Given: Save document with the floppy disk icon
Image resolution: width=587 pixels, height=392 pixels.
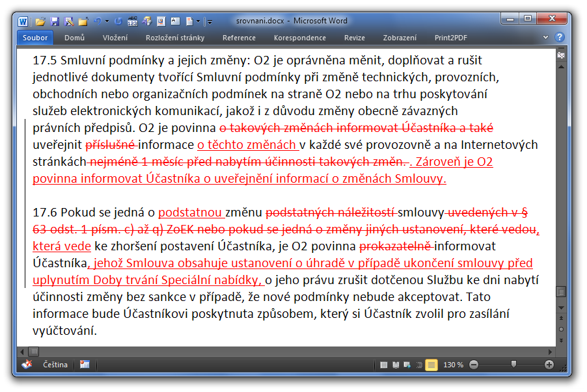Looking at the screenshot, I should click(55, 21).
